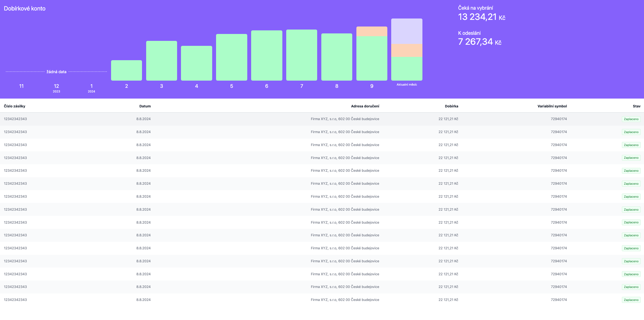This screenshot has width=644, height=320.
Task: Select the green bar for month 7
Action: pos(302,55)
